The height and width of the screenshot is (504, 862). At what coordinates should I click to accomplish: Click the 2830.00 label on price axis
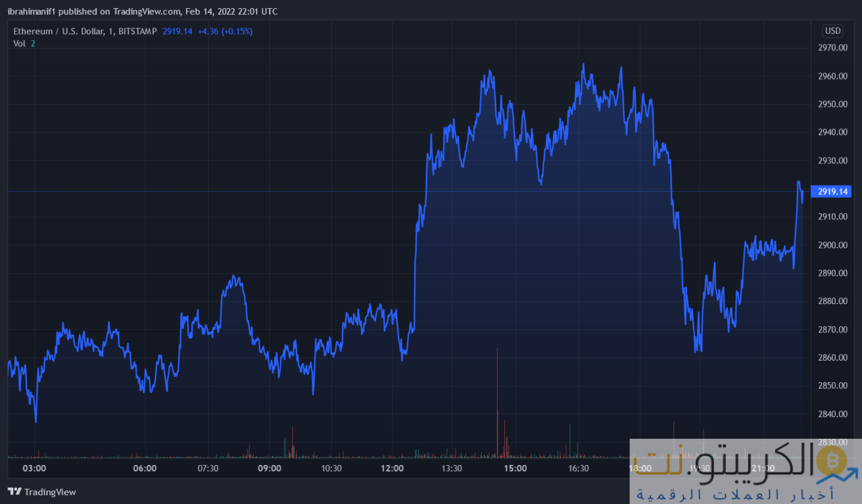coord(832,442)
